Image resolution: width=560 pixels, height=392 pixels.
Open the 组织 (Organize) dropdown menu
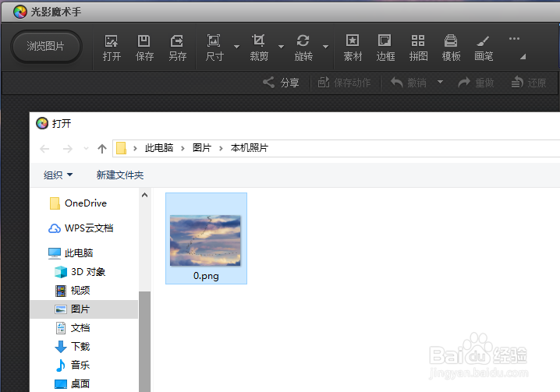(x=58, y=175)
